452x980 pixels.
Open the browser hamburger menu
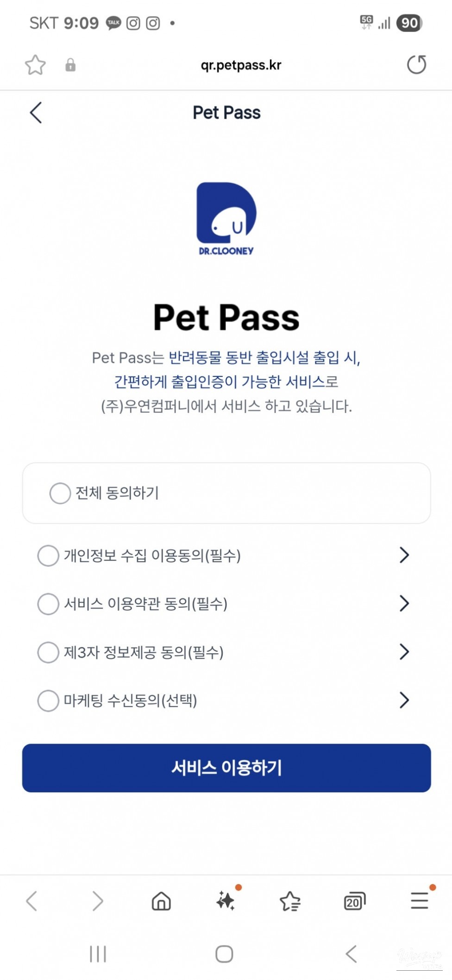point(419,901)
